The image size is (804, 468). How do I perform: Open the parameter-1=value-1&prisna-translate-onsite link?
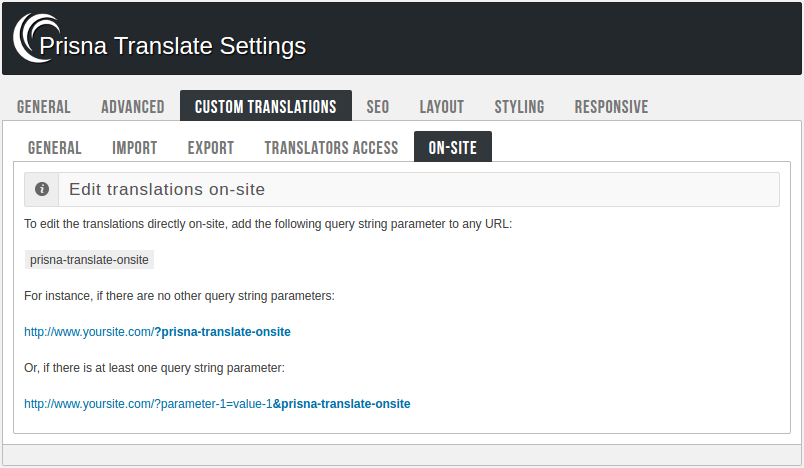pos(217,404)
